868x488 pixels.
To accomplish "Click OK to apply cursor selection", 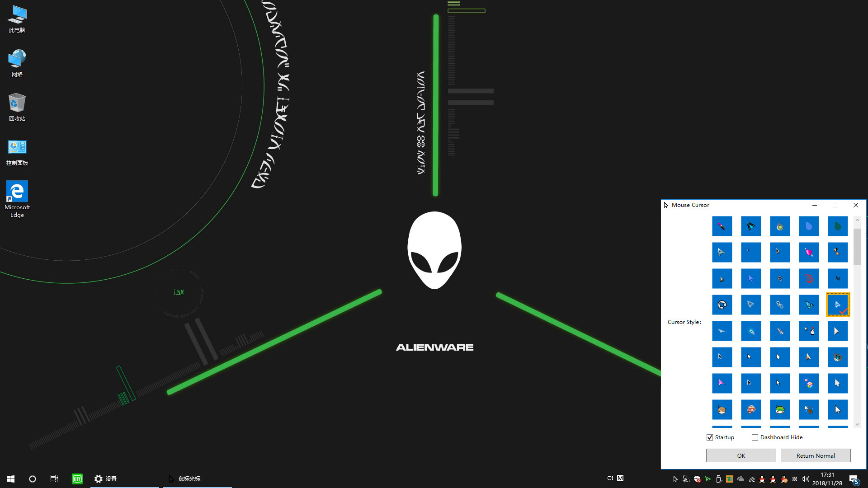I will [741, 455].
